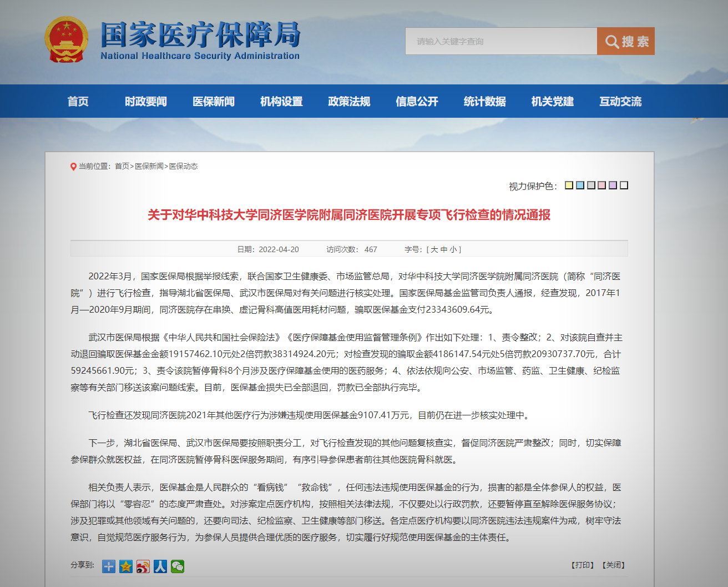Click the orange 搜索 search button
This screenshot has width=728, height=587.
[x=626, y=41]
